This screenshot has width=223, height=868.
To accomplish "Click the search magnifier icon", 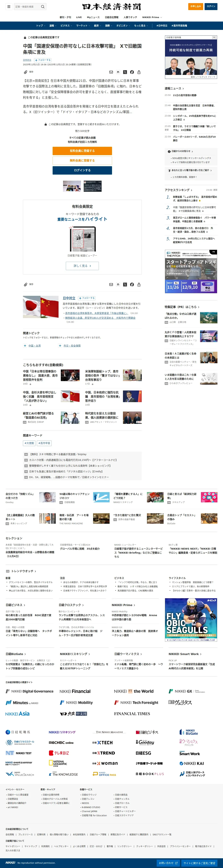I will click(x=43, y=6).
